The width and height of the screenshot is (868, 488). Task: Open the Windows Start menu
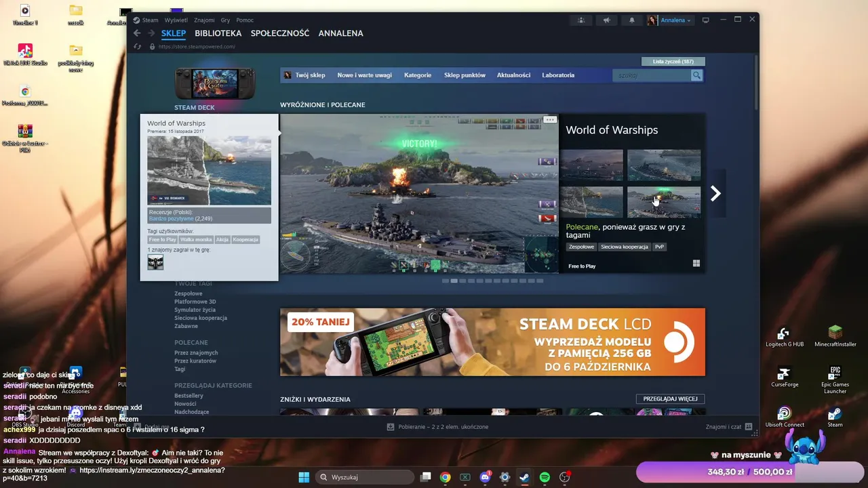click(304, 477)
